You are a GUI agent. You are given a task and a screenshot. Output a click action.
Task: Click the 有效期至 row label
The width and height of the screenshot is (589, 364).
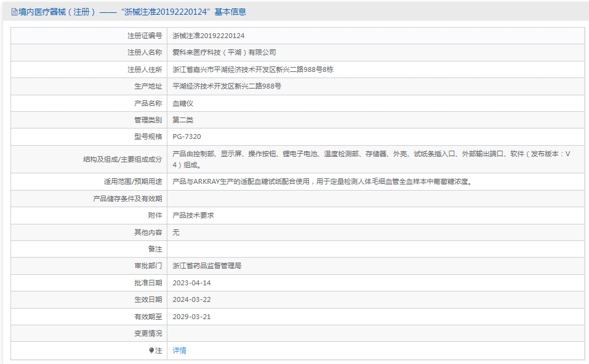tap(148, 317)
